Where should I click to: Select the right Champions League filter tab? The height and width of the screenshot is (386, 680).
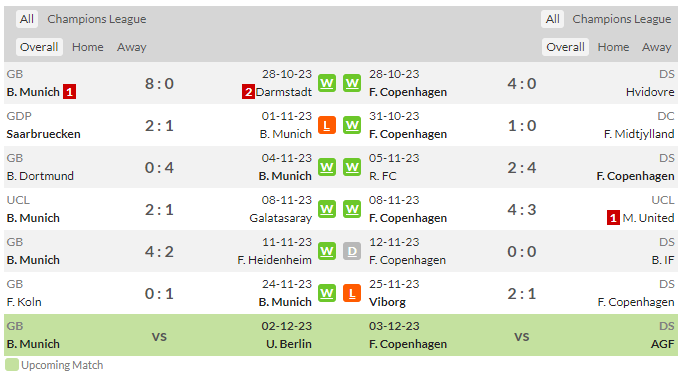(621, 19)
